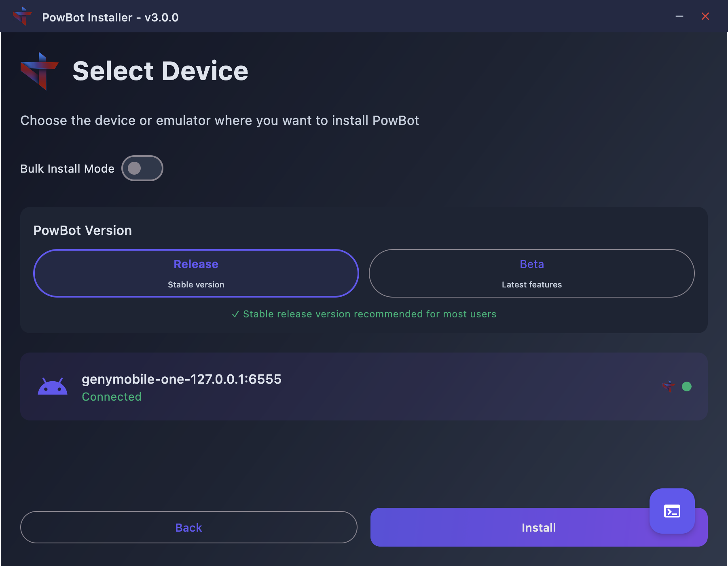
Task: Close the PowBot Installer window
Action: tap(705, 16)
